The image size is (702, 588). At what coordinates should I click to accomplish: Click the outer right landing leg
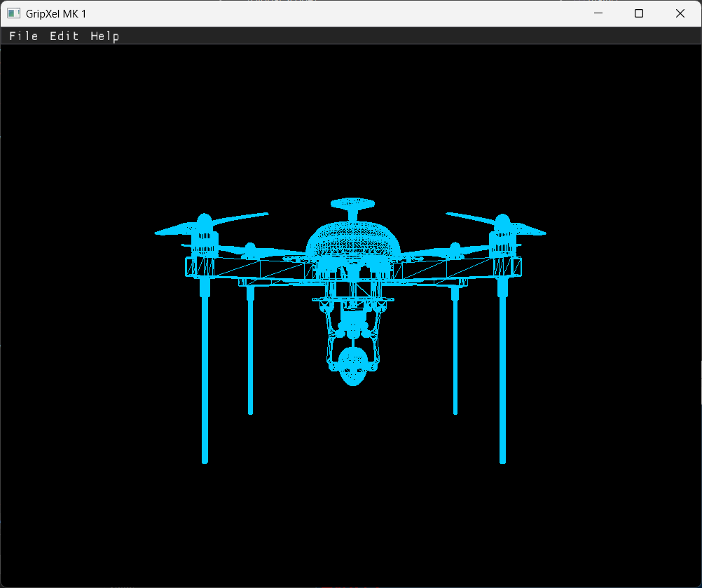(x=502, y=378)
